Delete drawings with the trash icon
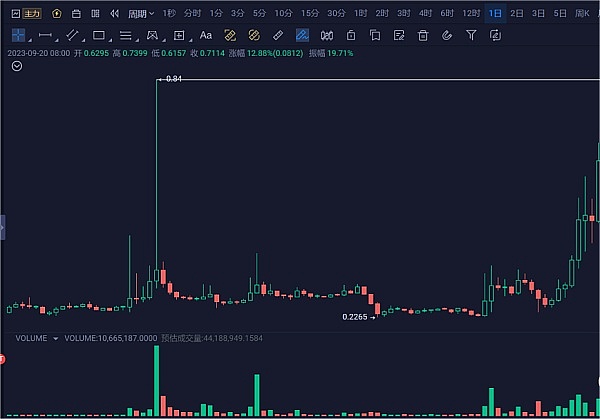 click(423, 36)
